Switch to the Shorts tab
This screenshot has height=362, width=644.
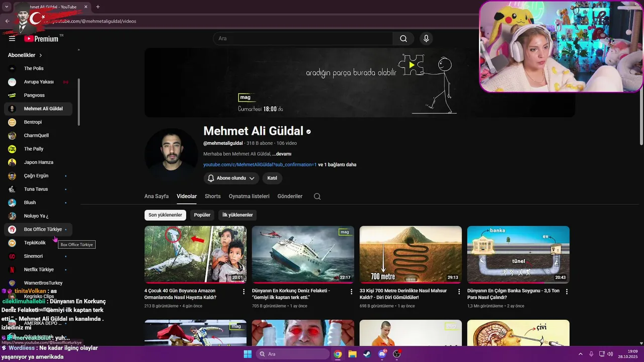[213, 196]
